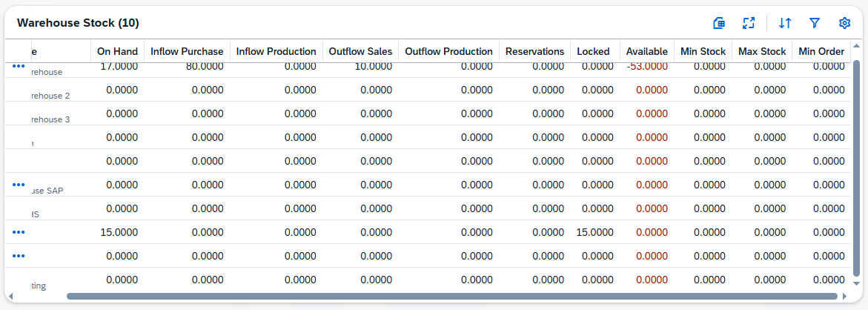Click the Available value in 'rehouse 3' row
Viewport: 868px width, 310px height.
tap(652, 114)
